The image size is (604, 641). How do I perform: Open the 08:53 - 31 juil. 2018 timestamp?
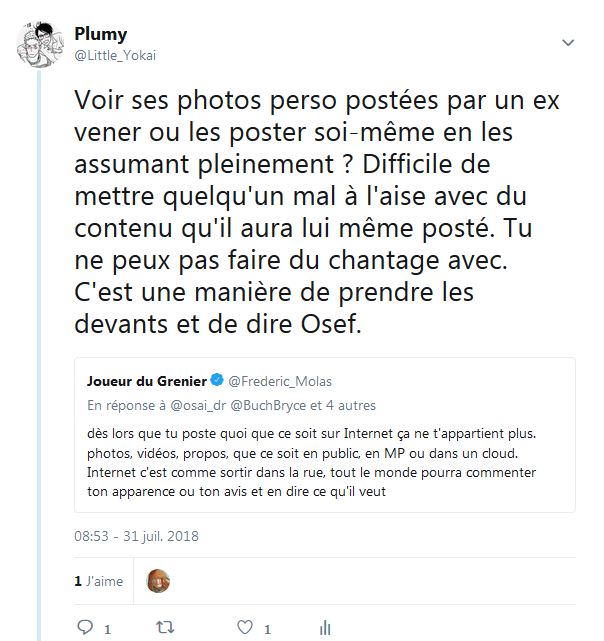(136, 536)
